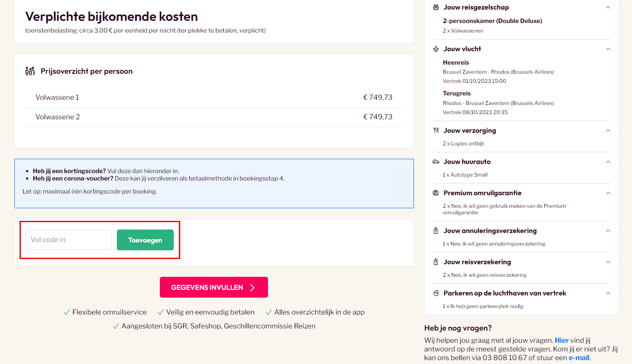Open the e-mail contact link

point(579,358)
